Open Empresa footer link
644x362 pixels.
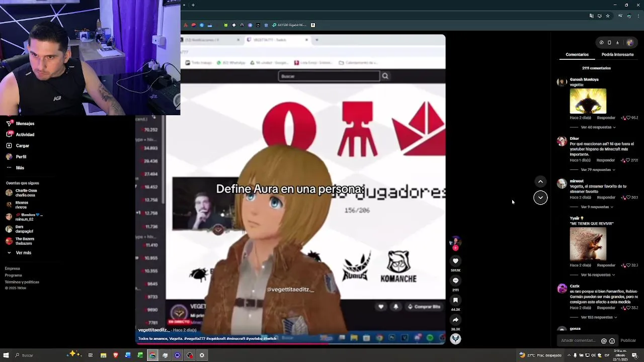(x=13, y=268)
